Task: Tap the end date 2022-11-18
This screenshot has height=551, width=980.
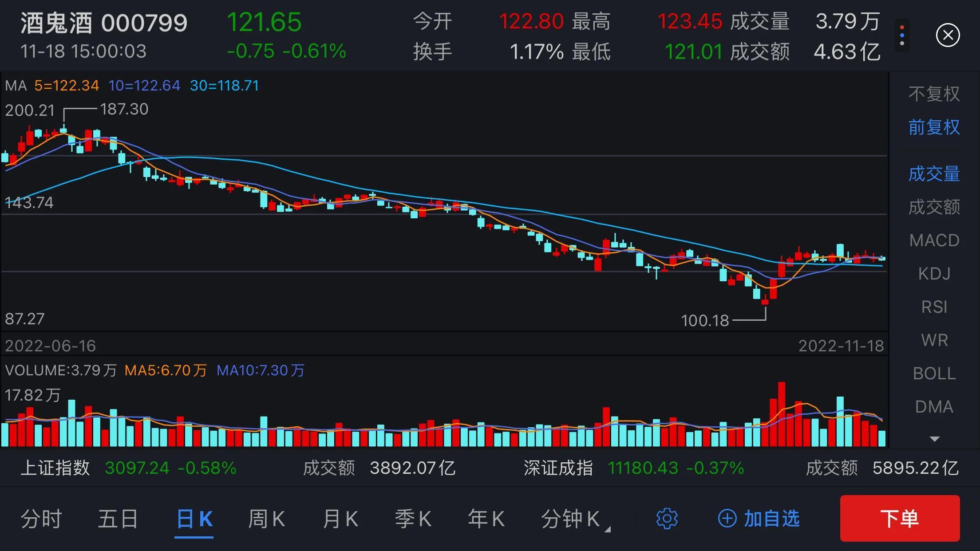Action: [841, 346]
